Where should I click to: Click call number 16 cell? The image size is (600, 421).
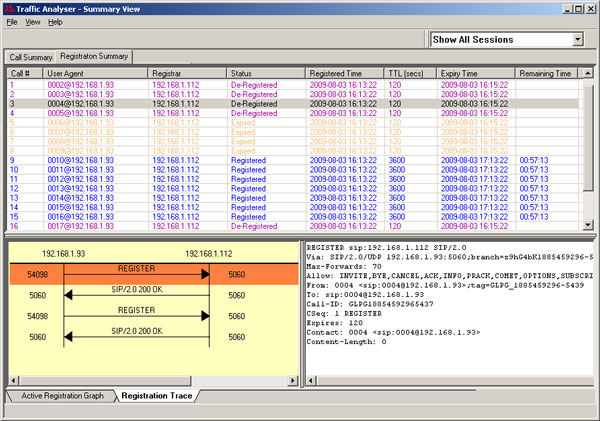25,226
